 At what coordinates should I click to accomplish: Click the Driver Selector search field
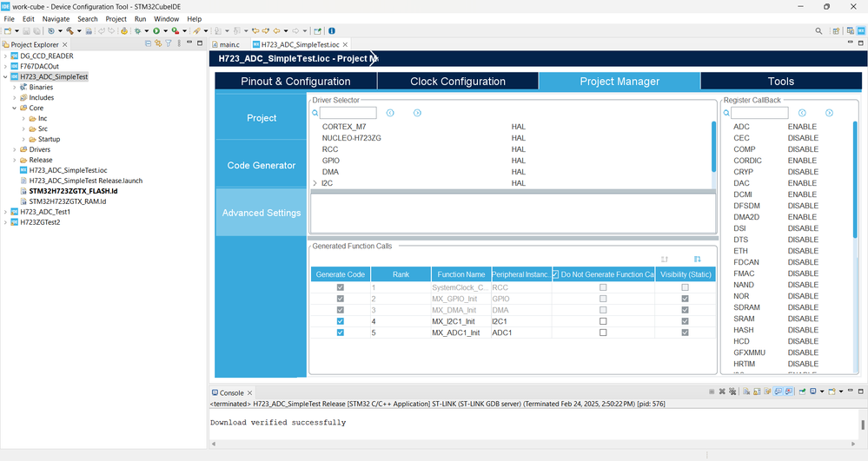tap(348, 113)
